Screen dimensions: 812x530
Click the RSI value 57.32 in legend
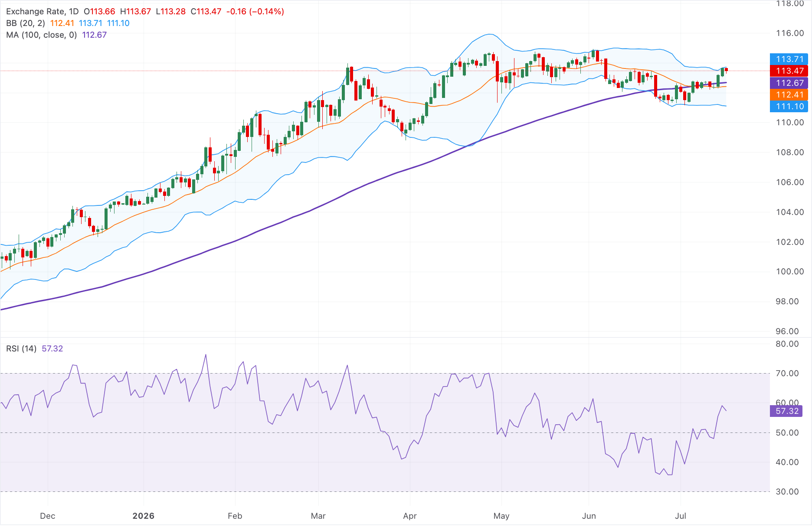click(x=52, y=349)
